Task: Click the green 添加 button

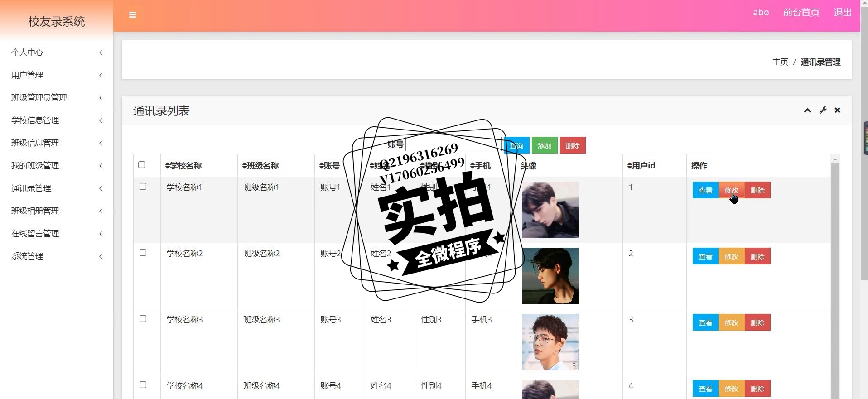Action: (545, 145)
